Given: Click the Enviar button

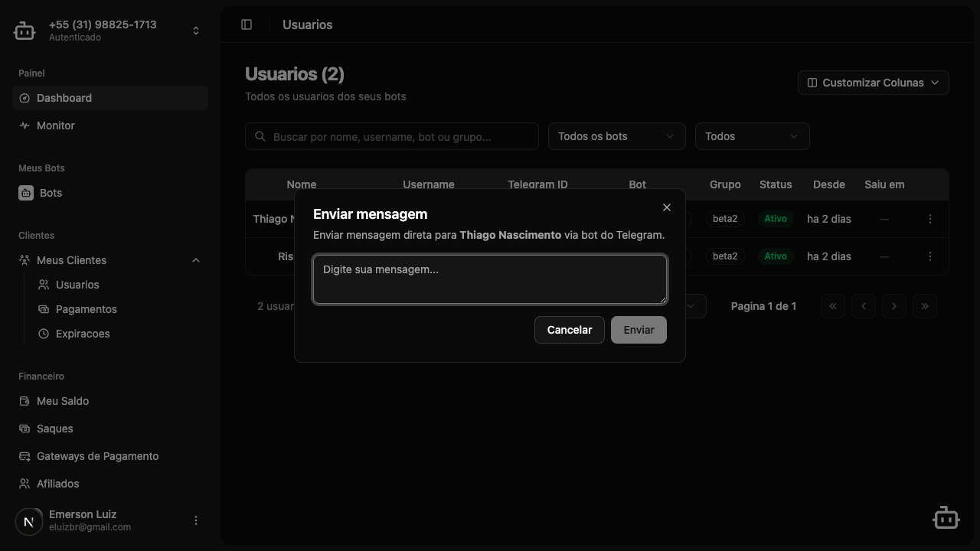Looking at the screenshot, I should pos(639,330).
